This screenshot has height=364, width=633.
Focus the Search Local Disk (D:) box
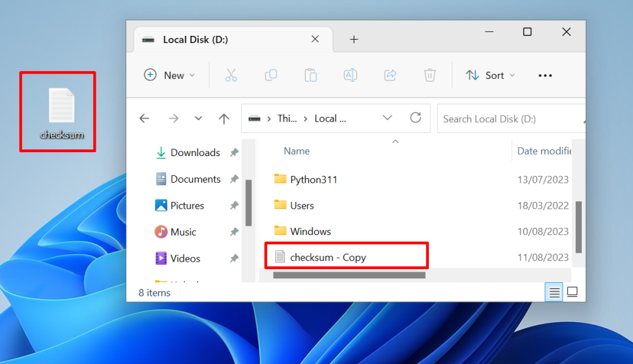pos(510,118)
